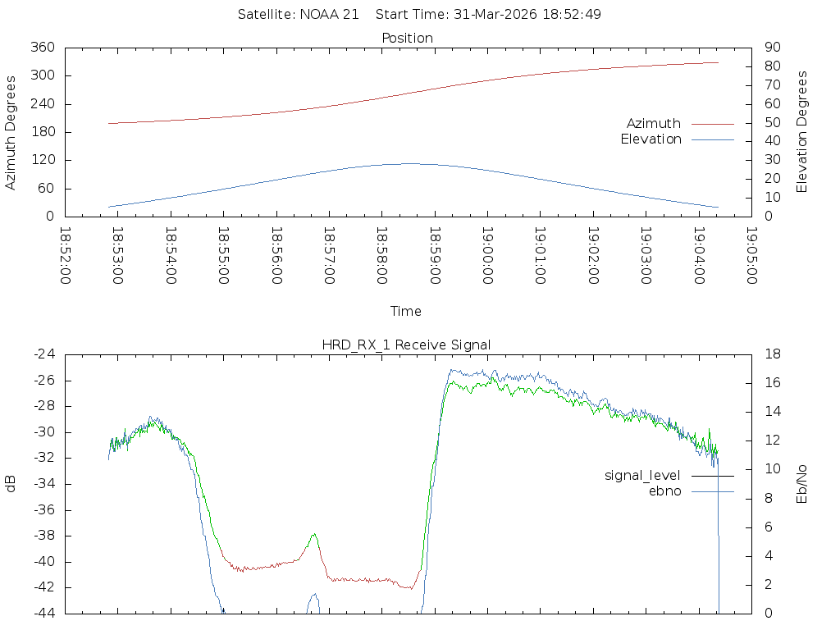Click the HRD_RX_1 Receive Signal chart title
This screenshot has width=840, height=630.
coord(406,345)
